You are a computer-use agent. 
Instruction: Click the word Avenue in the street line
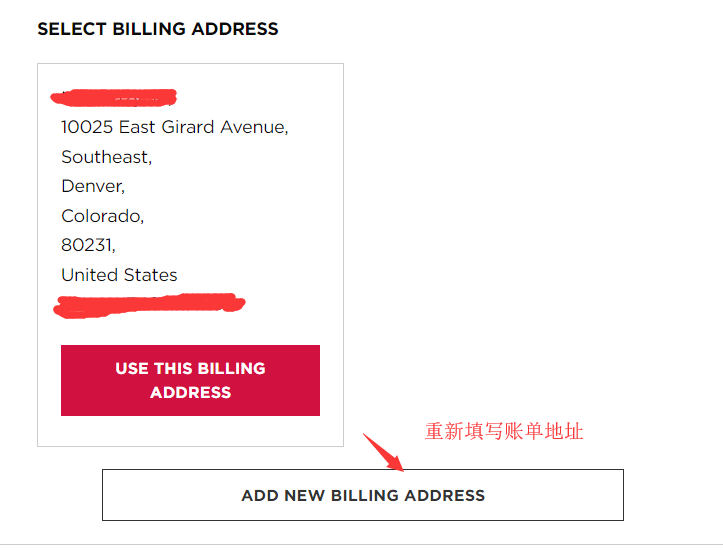coord(255,127)
